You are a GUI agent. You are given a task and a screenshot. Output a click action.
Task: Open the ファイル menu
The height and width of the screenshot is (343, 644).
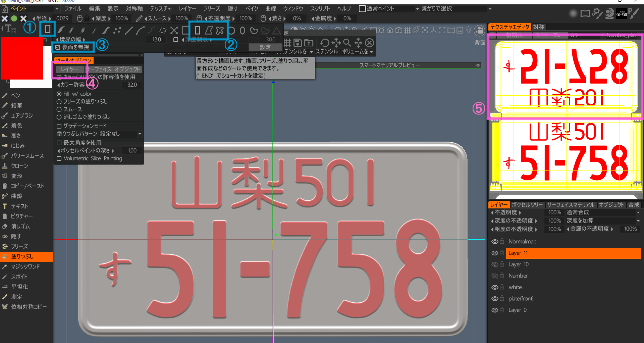click(73, 9)
